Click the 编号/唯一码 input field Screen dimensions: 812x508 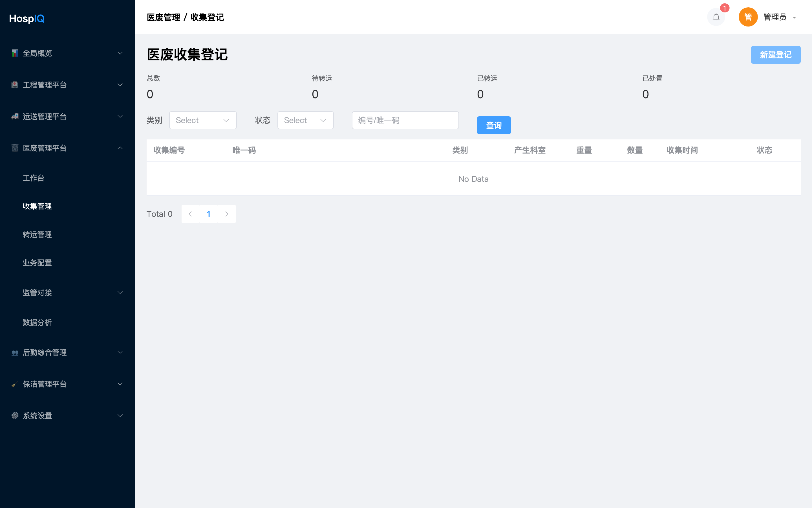[405, 120]
